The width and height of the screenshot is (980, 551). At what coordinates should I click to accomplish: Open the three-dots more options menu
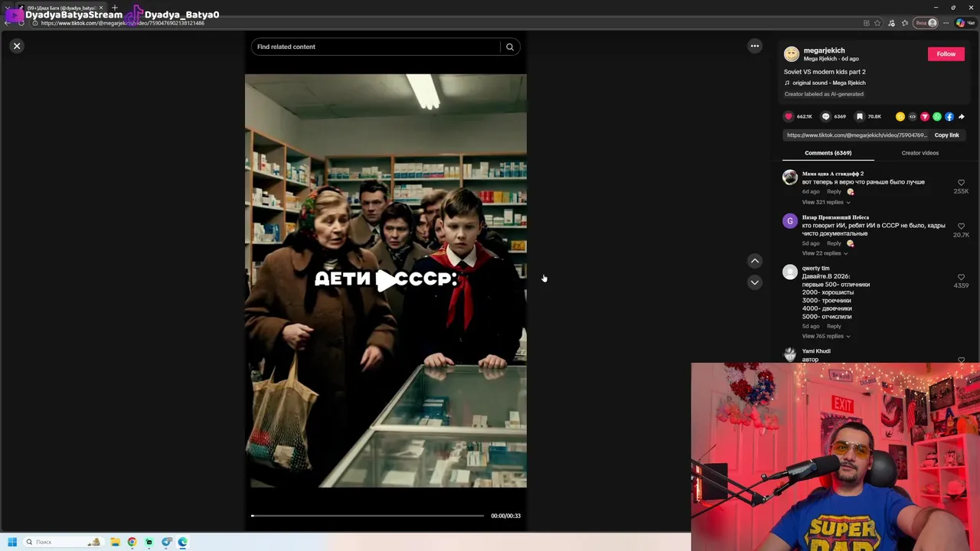pos(755,46)
